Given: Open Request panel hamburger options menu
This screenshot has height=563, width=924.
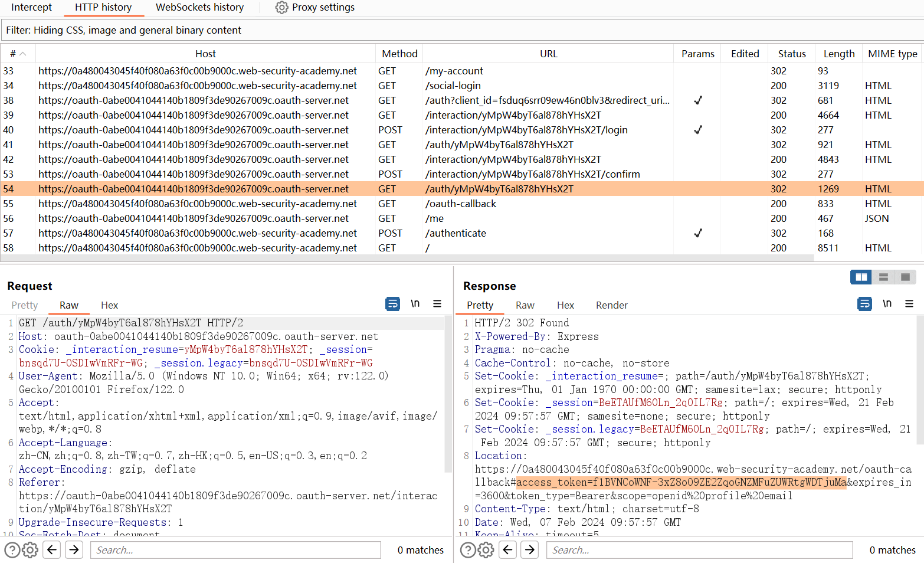Looking at the screenshot, I should pos(437,304).
